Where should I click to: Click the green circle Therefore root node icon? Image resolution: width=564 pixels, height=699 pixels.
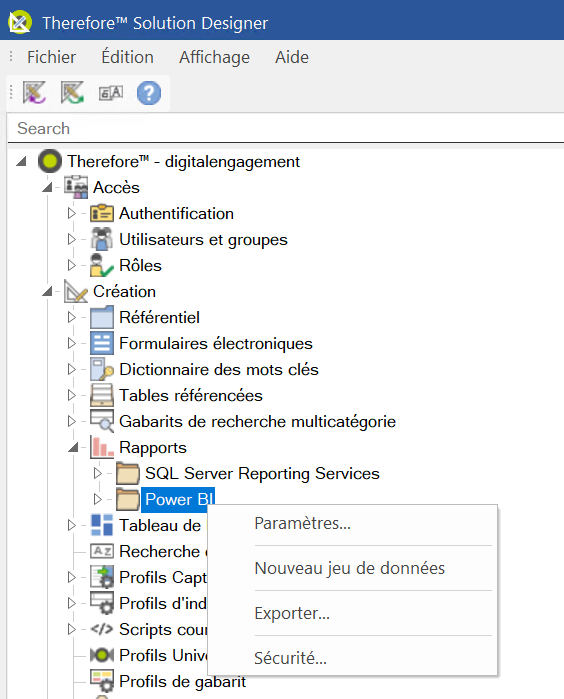[49, 161]
